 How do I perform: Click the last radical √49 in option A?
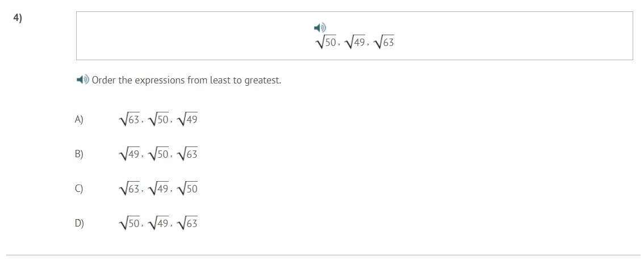tap(187, 120)
